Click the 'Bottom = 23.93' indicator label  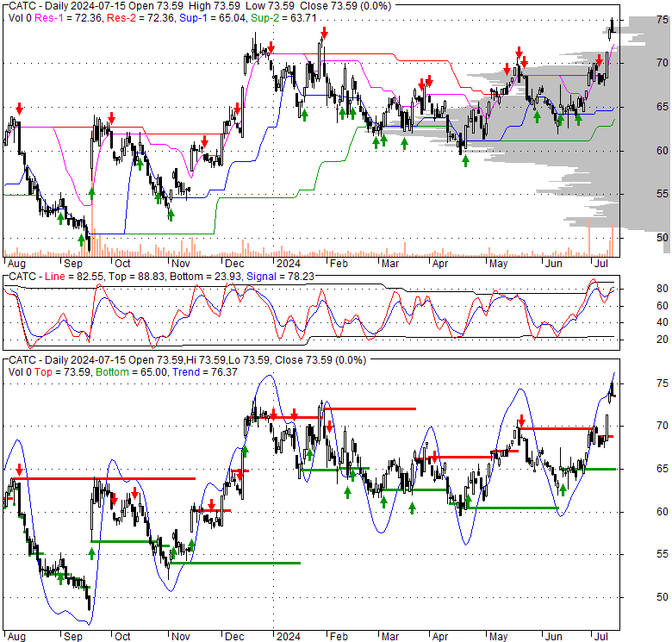(x=206, y=277)
